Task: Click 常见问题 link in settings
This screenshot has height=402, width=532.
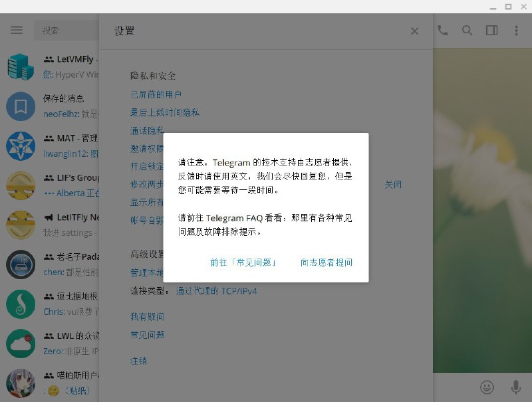Action: point(147,335)
